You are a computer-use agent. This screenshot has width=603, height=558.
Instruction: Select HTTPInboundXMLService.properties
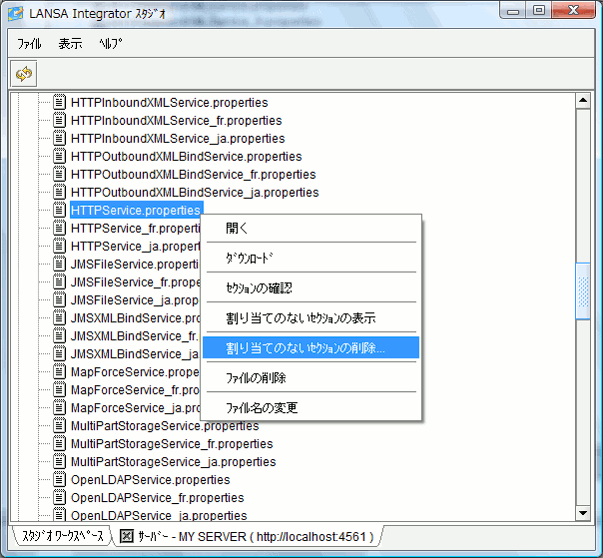170,103
